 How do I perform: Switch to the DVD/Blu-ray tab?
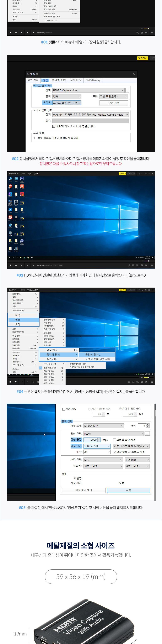(x=93, y=80)
